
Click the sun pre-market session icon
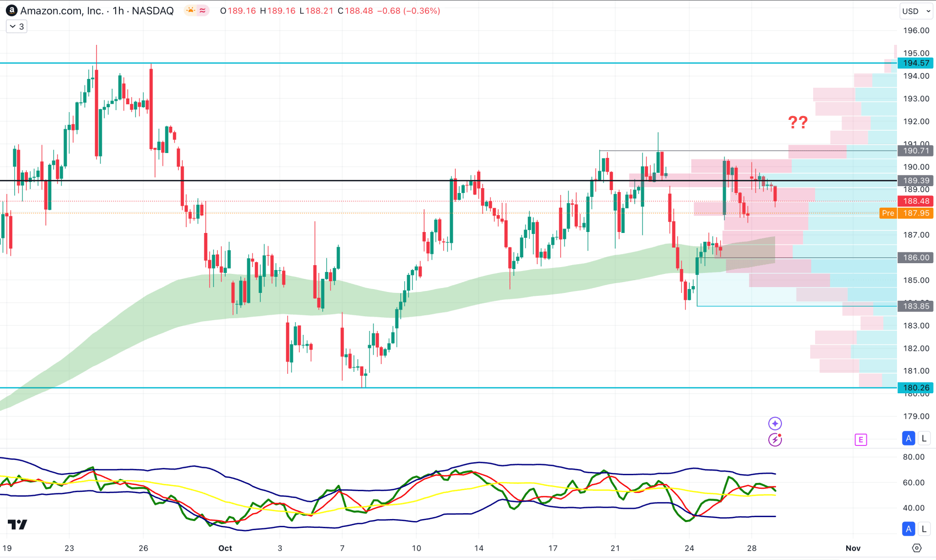point(191,10)
